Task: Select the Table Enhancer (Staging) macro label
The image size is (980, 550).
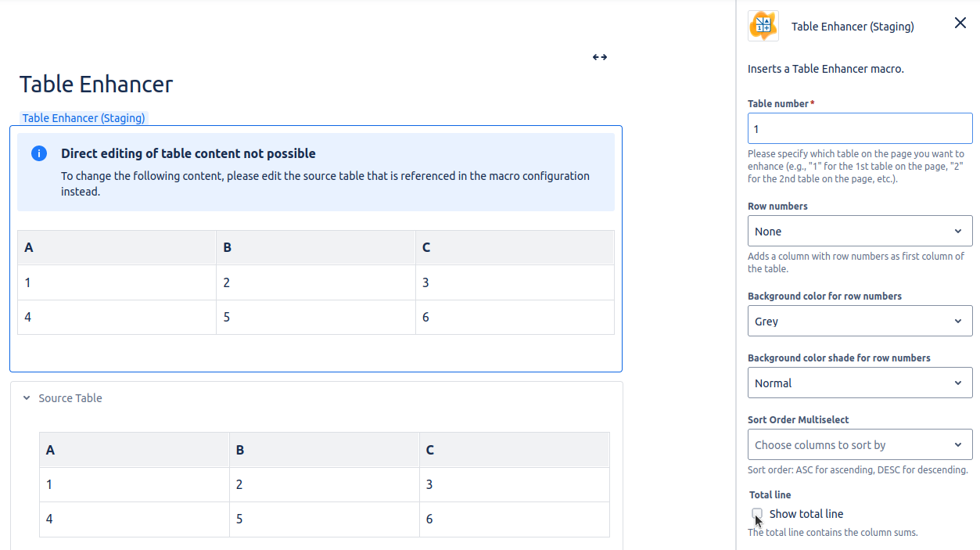Action: pos(84,118)
